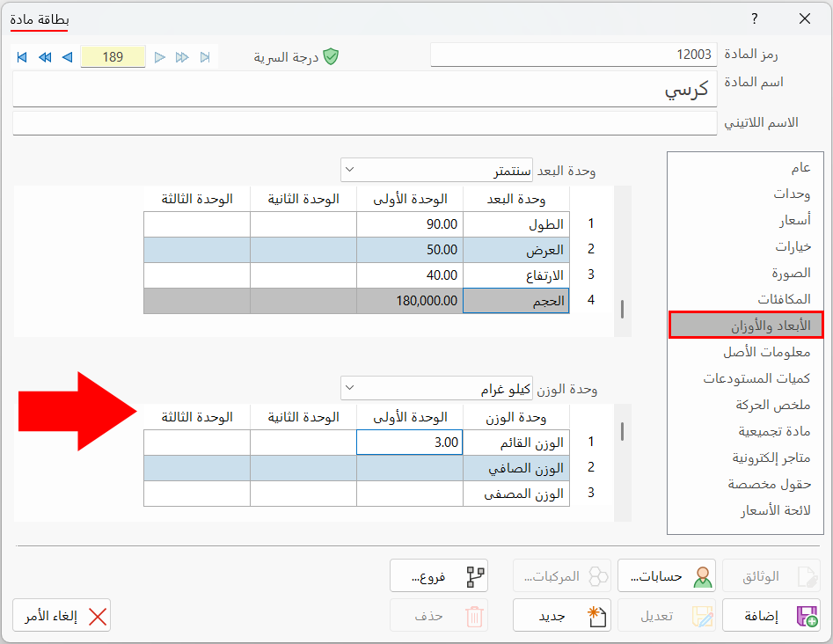Click the dimensions table scrollbar thumb

coord(622,310)
